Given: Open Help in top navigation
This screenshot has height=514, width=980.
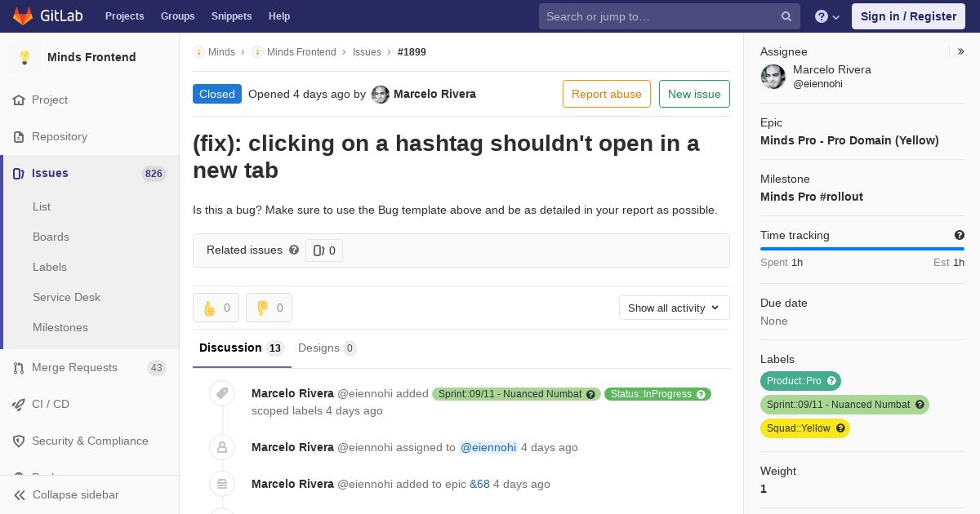Looking at the screenshot, I should pos(279,16).
